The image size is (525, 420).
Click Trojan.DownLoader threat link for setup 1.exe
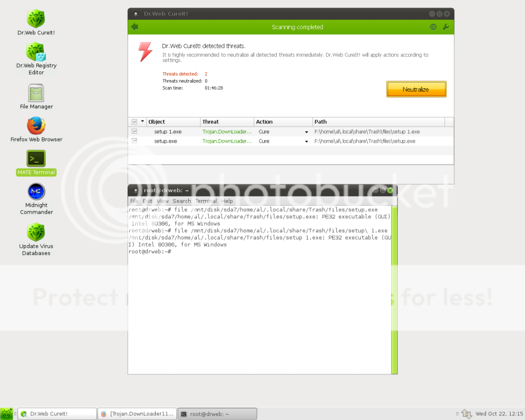click(227, 132)
